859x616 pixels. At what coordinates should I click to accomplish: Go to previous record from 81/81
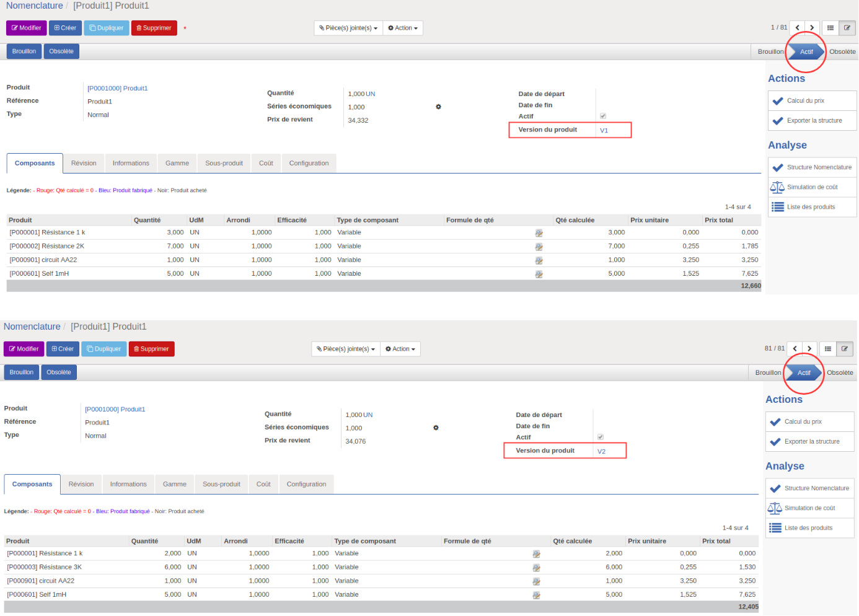click(x=795, y=349)
